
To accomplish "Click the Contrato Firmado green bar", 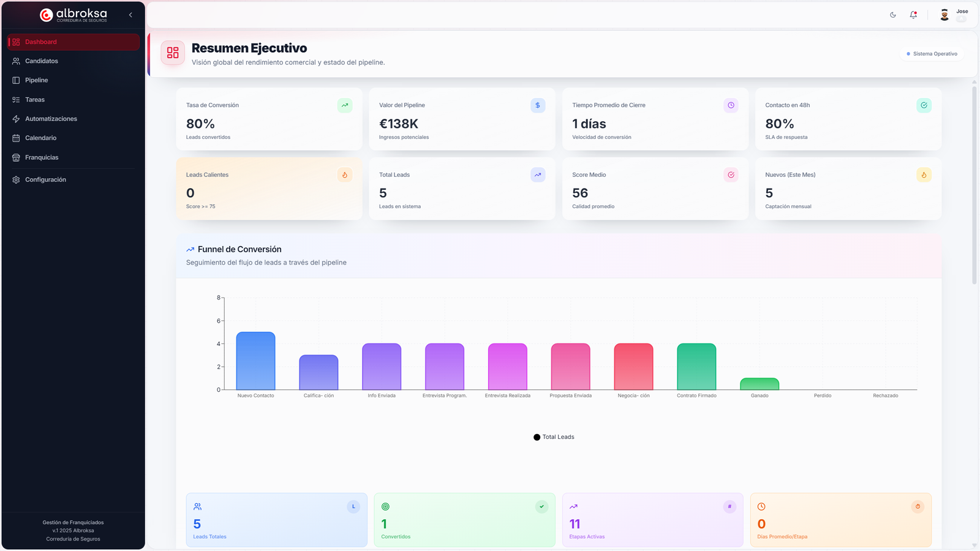I will [696, 367].
